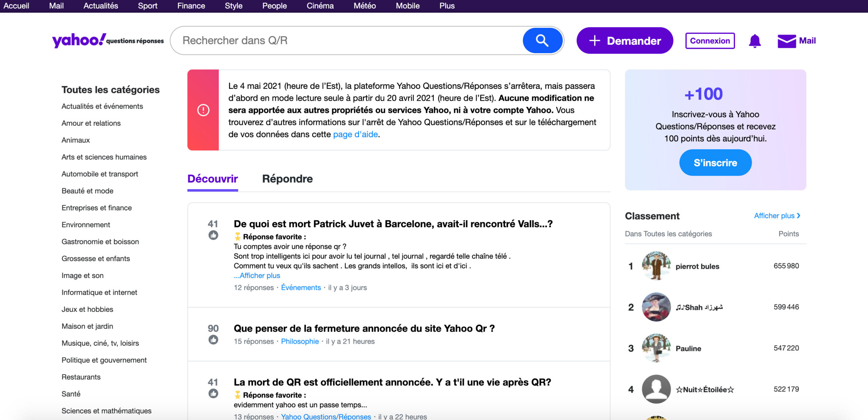Viewport: 868px width, 420px height.
Task: Select Entreprises et finance category
Action: click(97, 208)
